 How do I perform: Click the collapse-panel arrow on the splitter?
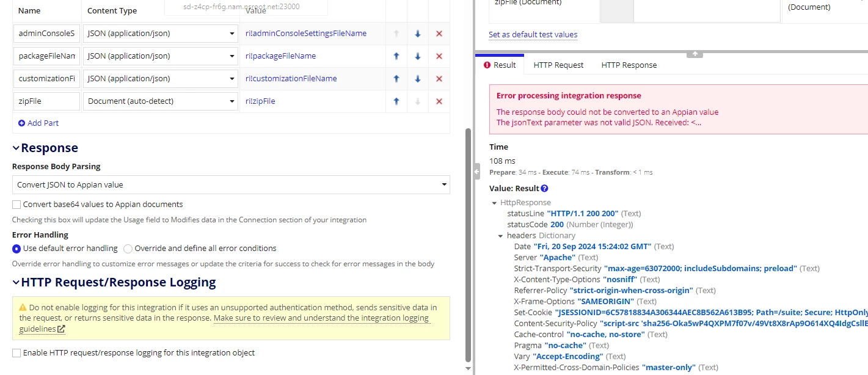(477, 172)
